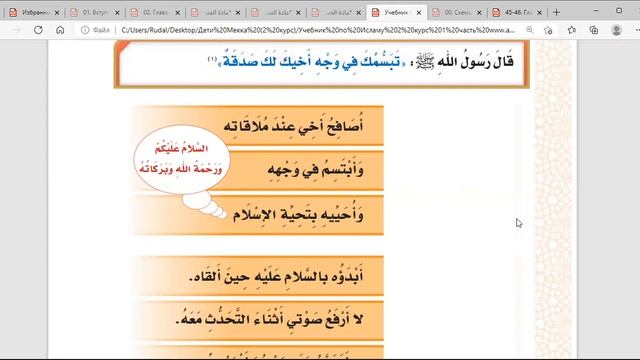Image resolution: width=640 pixels, height=360 pixels.
Task: Click the line 'أصافح أخي عند ملاقاته'
Action: pos(293,126)
